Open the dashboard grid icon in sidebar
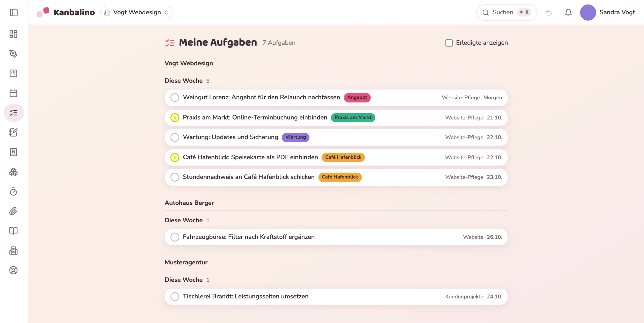 (x=13, y=34)
